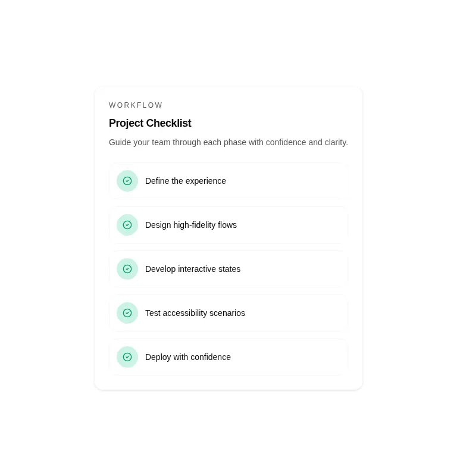
Task: Toggle the Develop interactive states checklist row
Action: coord(228,269)
